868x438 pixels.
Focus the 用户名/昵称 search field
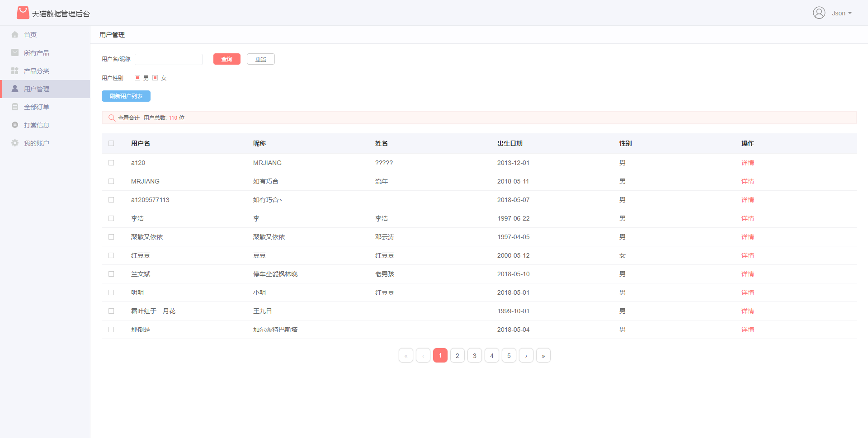(169, 59)
